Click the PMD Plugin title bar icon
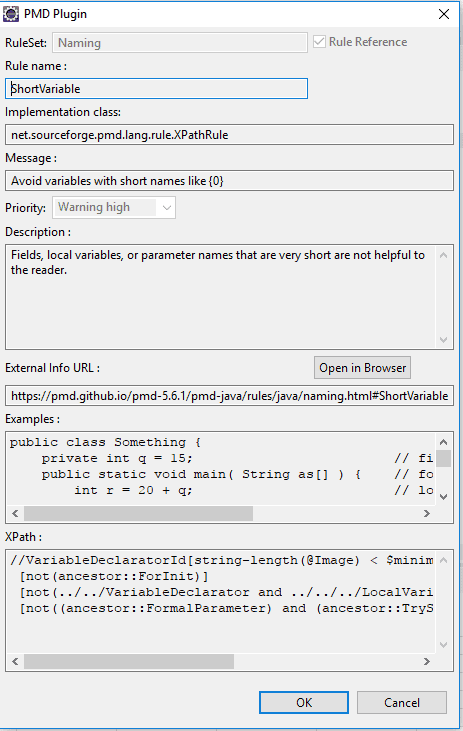463x731 pixels. click(x=11, y=14)
